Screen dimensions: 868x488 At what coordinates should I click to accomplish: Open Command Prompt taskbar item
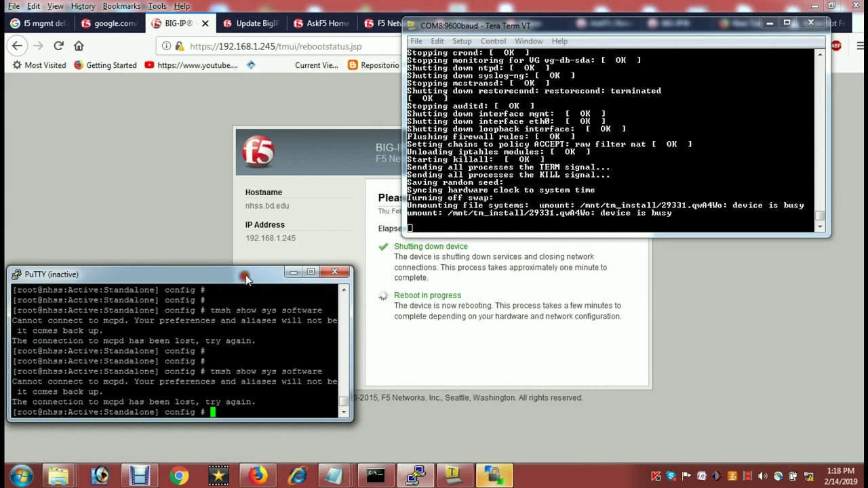tap(375, 476)
